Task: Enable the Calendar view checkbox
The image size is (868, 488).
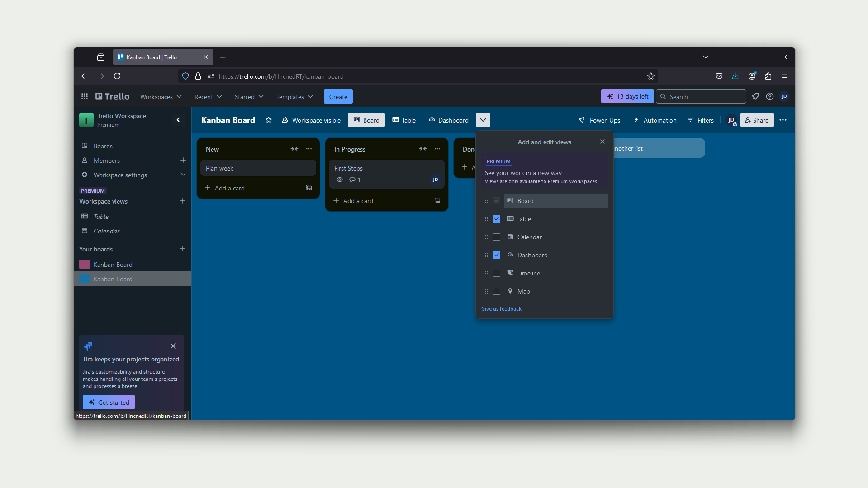Action: point(497,237)
